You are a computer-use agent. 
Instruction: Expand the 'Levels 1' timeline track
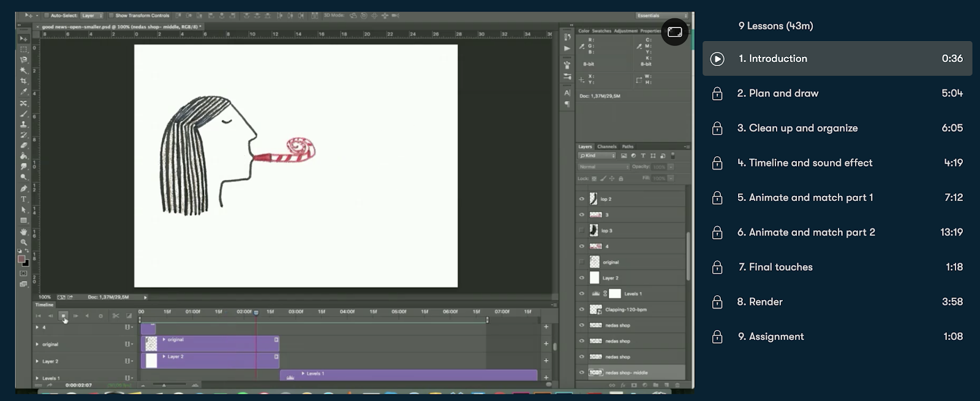coord(37,378)
